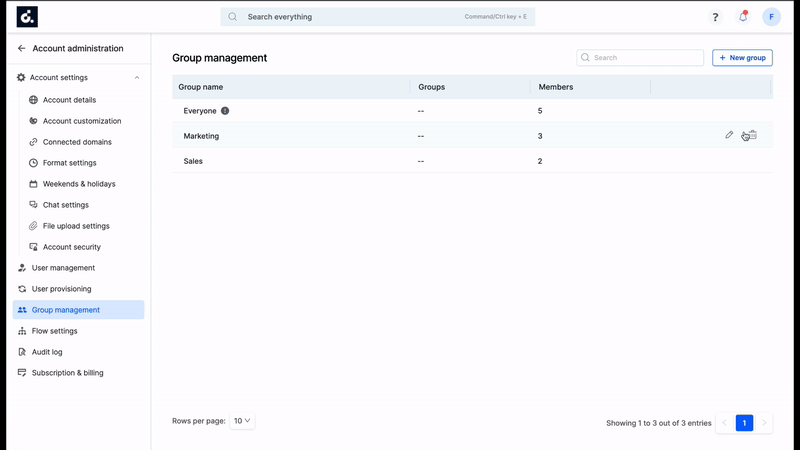This screenshot has height=450, width=800.
Task: Click Marketing's member count 3
Action: click(540, 136)
